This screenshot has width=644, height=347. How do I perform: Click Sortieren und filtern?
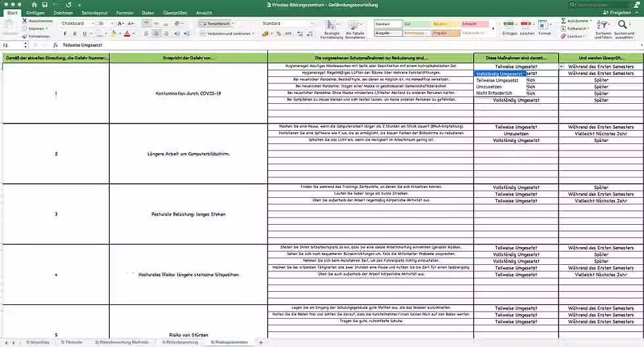click(x=603, y=30)
